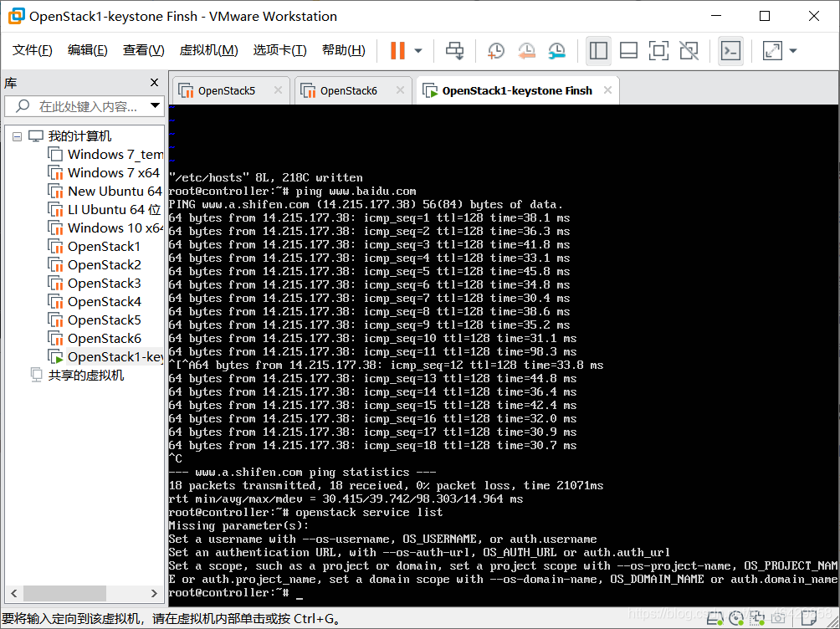840x629 pixels.
Task: Select LI Ubuntu 64 位 virtual machine
Action: 114,209
